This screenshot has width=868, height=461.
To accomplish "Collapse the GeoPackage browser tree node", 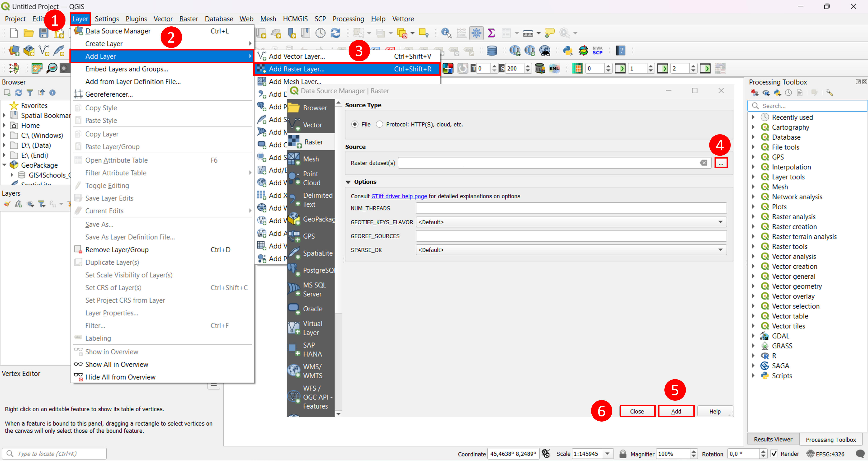I will pyautogui.click(x=4, y=165).
